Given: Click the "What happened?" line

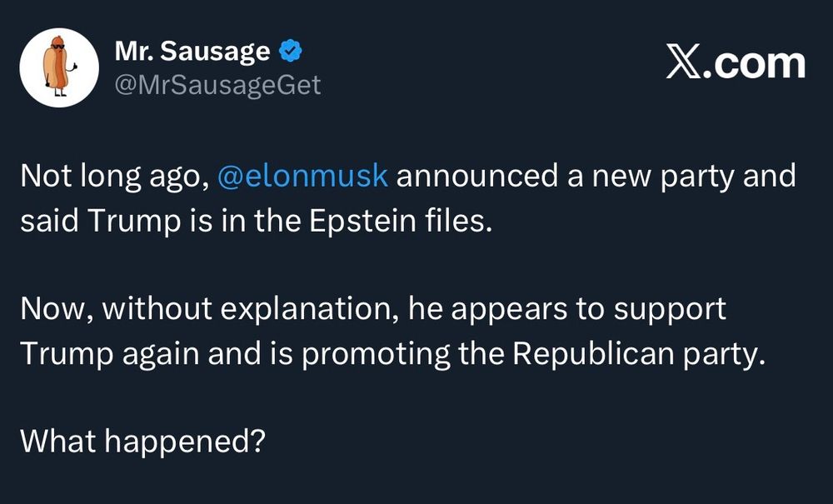Looking at the screenshot, I should click(x=142, y=441).
